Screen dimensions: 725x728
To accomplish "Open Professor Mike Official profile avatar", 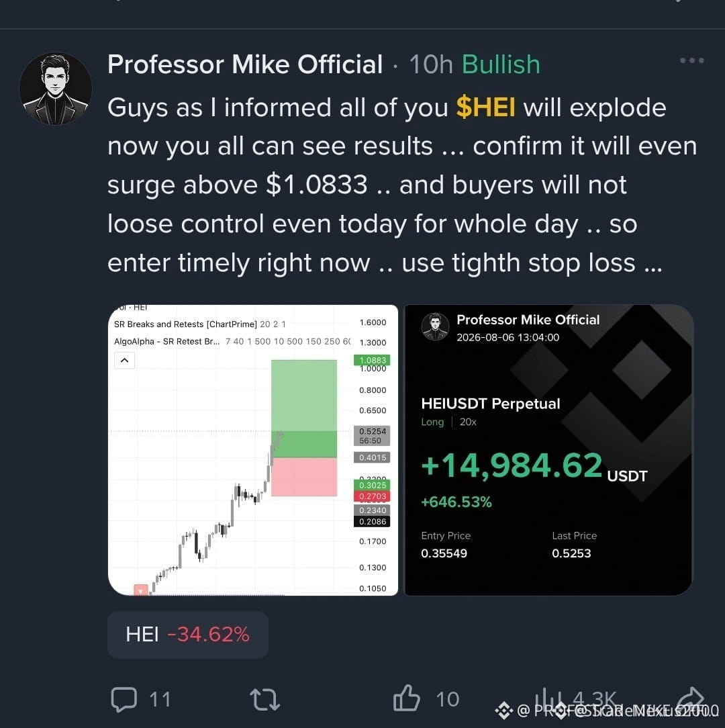I will 56,89.
